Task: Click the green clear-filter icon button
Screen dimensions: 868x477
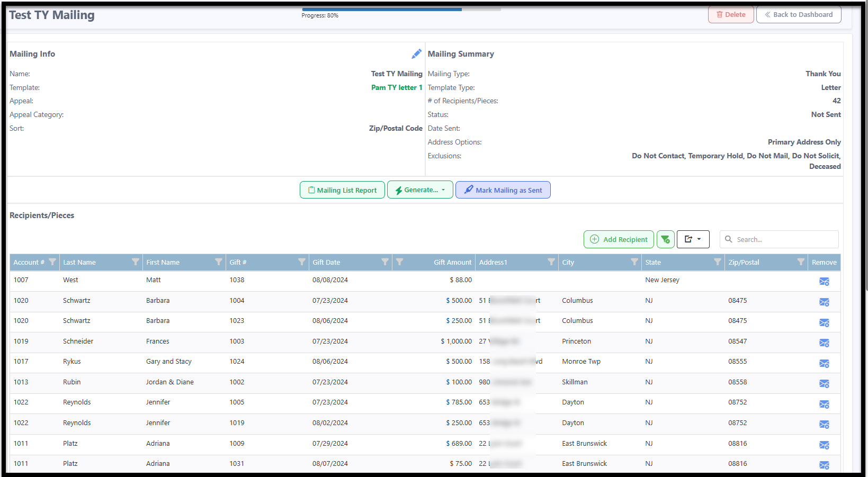Action: coord(666,239)
